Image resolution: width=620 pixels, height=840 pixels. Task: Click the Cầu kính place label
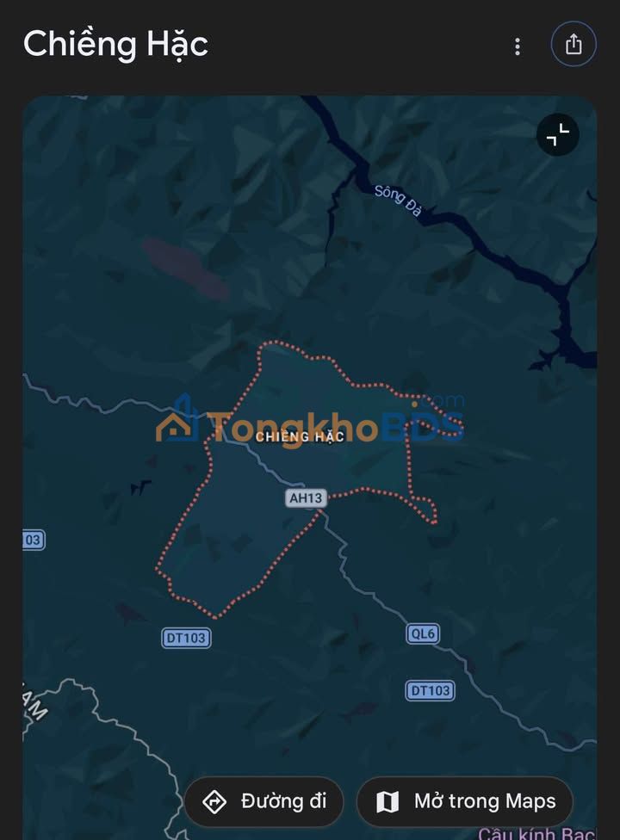coord(537,834)
